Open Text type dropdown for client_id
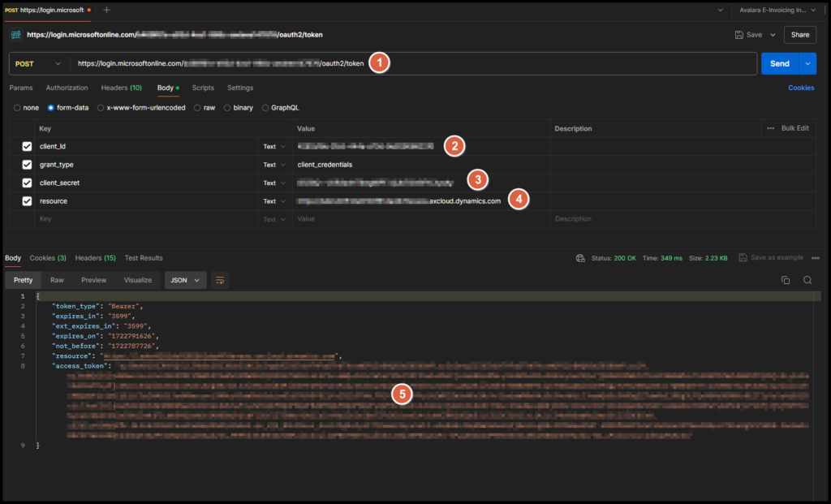Viewport: 831px width, 504px height. pos(274,147)
